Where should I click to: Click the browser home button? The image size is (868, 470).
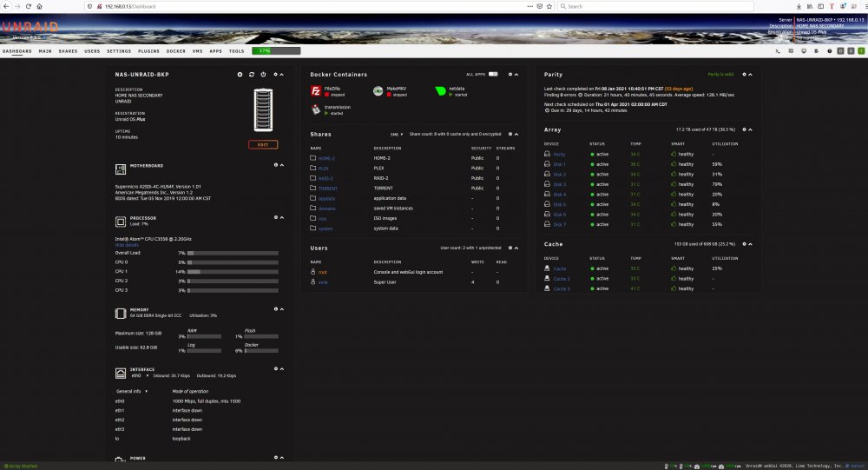(x=39, y=6)
